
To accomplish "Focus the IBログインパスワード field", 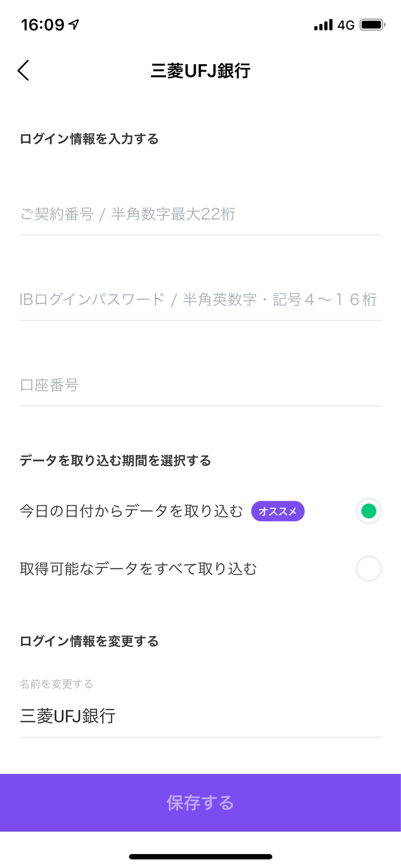I will pos(200,299).
